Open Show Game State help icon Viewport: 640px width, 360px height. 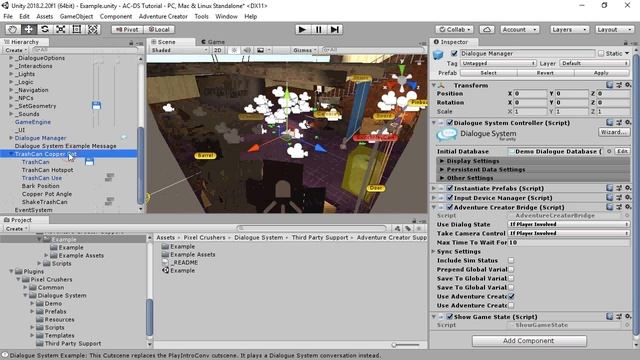tap(609, 316)
